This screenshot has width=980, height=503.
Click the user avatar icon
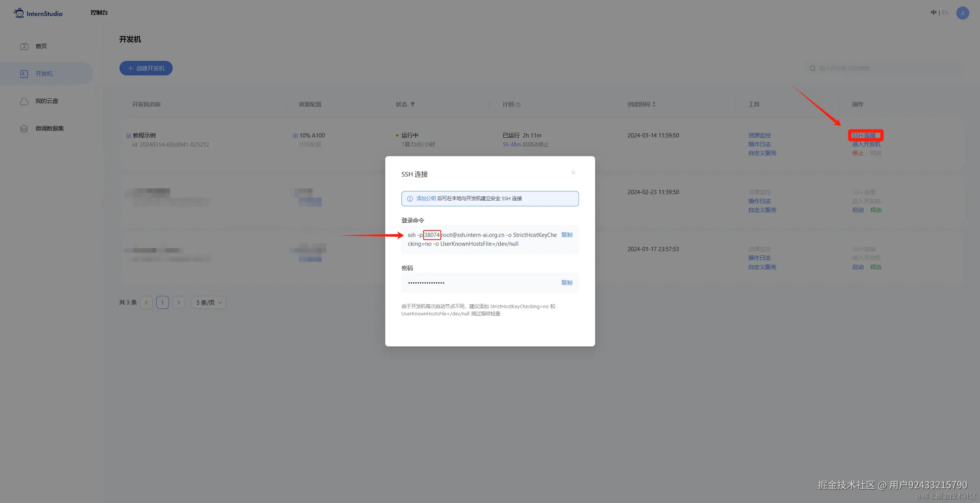pyautogui.click(x=962, y=13)
